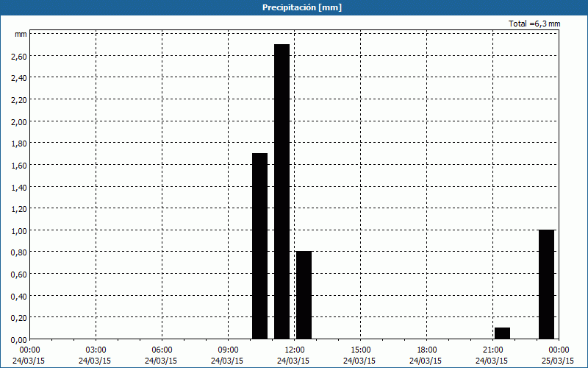The width and height of the screenshot is (588, 368).
Task: Select the 1,00 mm bar before midnight
Action: 546,284
